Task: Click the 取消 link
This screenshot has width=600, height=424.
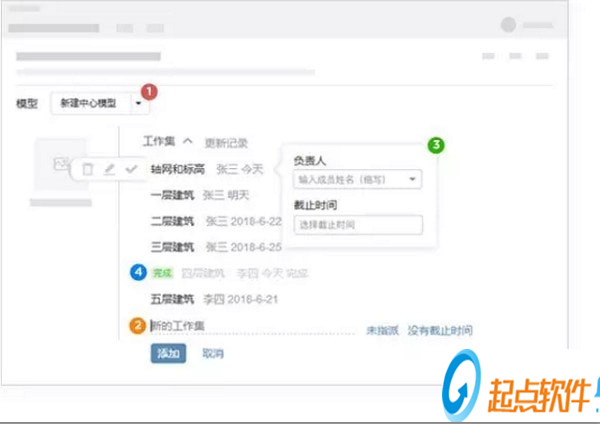Action: point(213,353)
